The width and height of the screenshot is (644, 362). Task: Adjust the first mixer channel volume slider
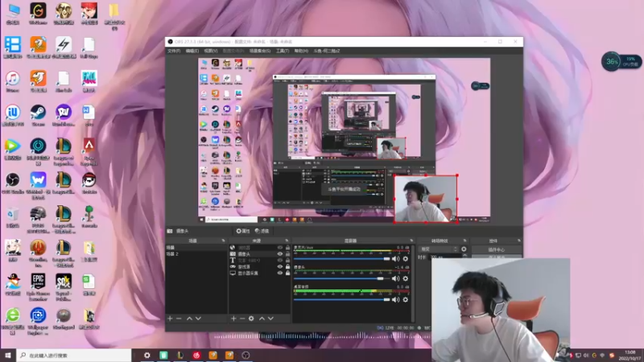point(341,259)
